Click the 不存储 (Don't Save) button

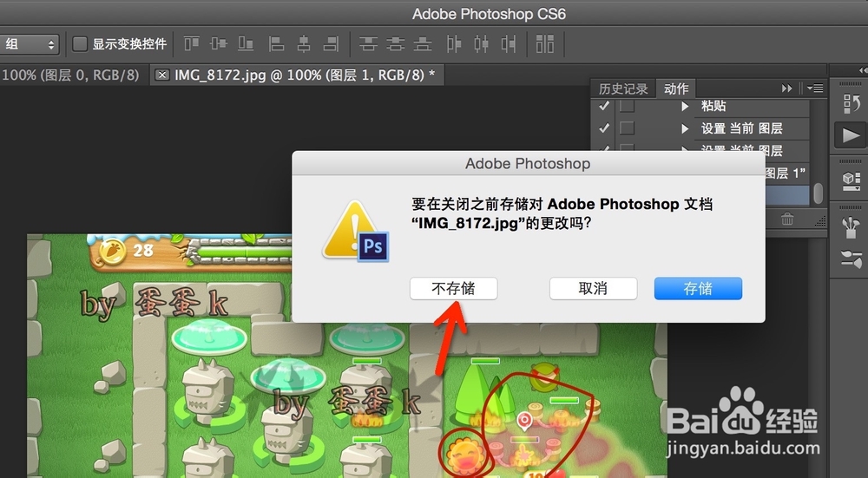click(x=453, y=288)
